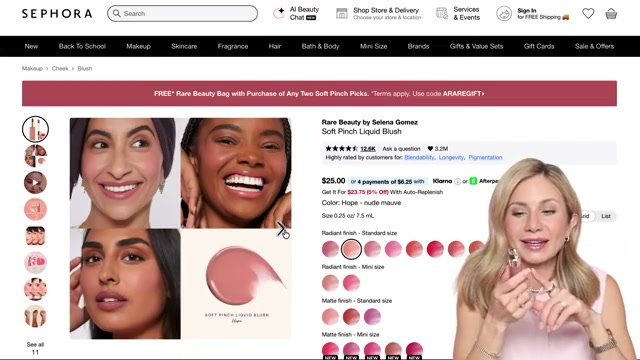Image resolution: width=640 pixels, height=360 pixels.
Task: Select third mauve Matte Standard swatch
Action: 372,316
